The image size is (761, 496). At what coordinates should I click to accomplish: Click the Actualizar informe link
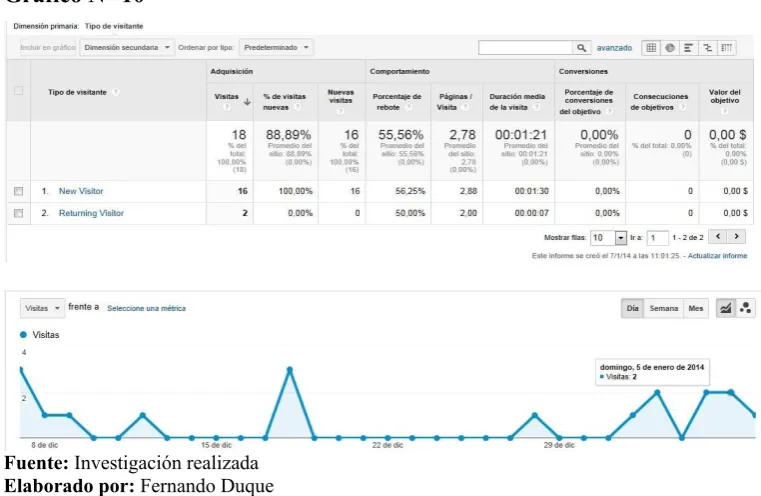[x=717, y=255]
